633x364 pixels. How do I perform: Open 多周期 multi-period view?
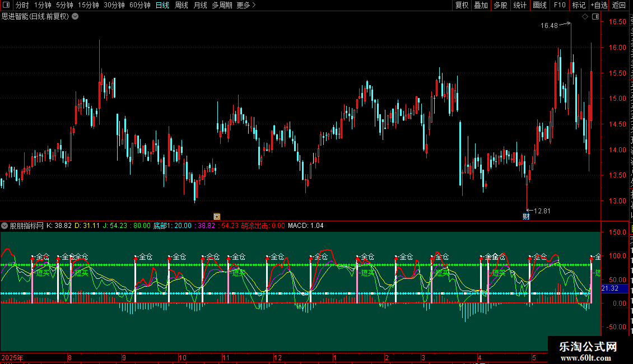click(222, 5)
